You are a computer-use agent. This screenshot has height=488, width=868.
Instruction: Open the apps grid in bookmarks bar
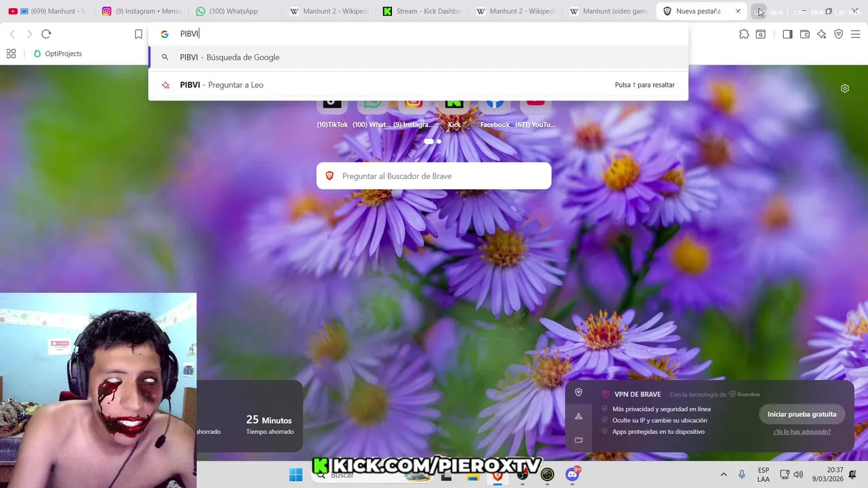(11, 54)
